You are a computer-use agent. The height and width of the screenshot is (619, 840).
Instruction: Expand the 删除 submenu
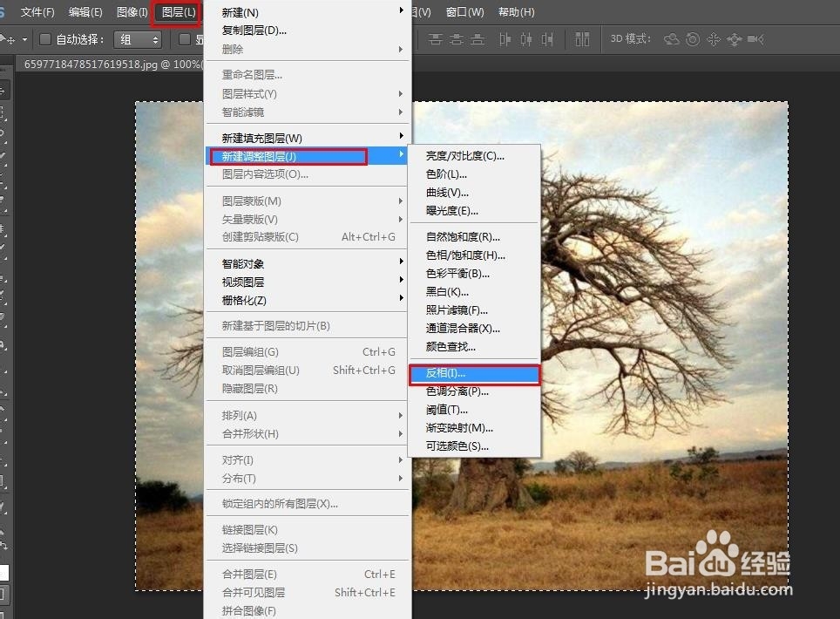pos(401,50)
